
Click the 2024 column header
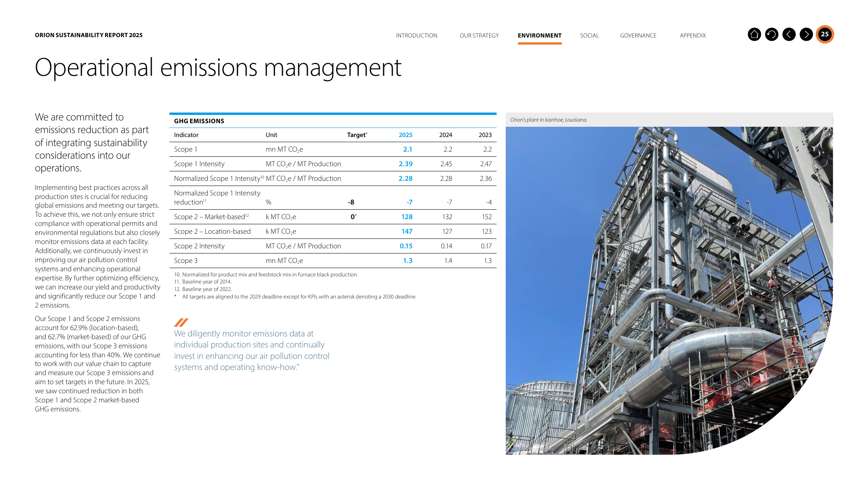(446, 135)
